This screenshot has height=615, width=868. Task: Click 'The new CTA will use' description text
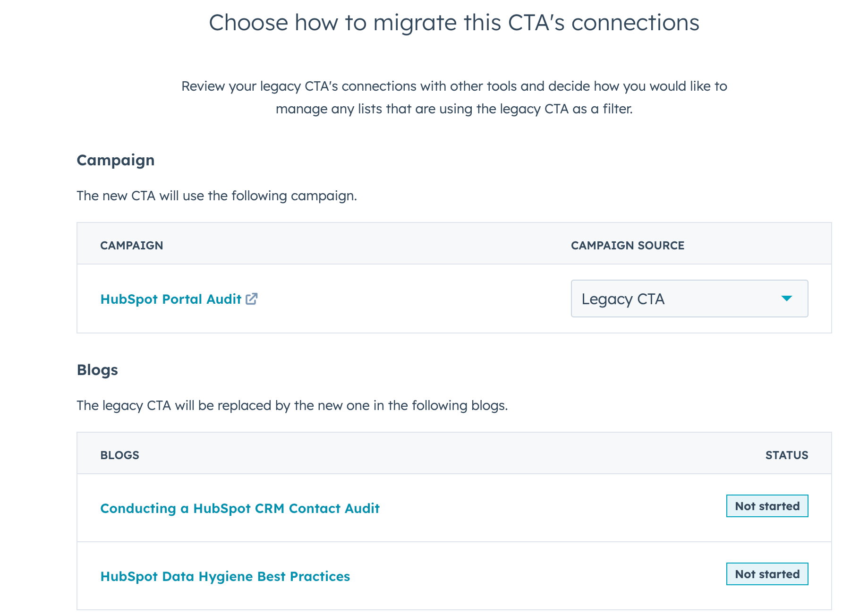(x=217, y=196)
